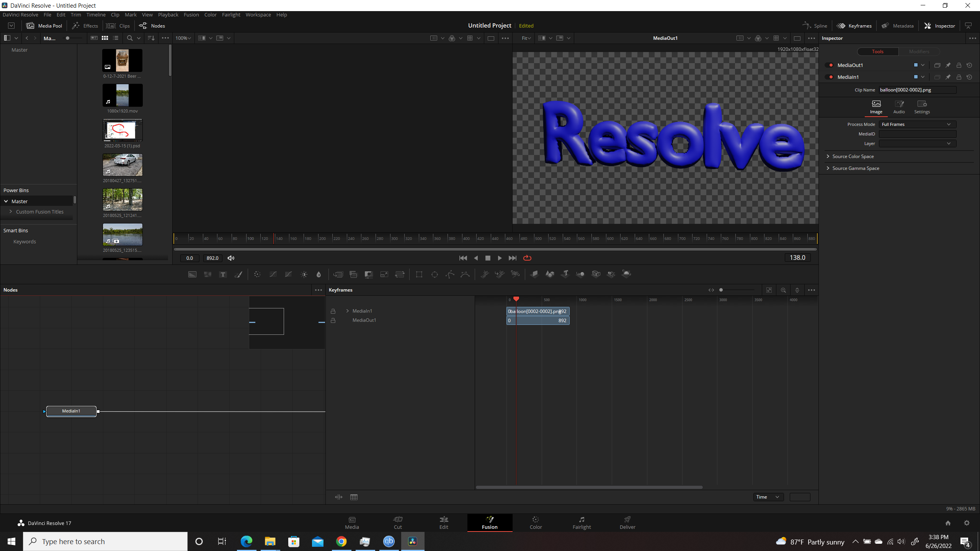This screenshot has height=551, width=980.
Task: Add a Blur droplet tool
Action: tap(318, 274)
